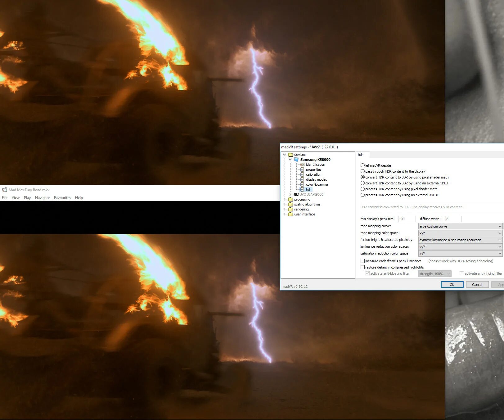Expand the JVC DLA-X9500 node

pyautogui.click(x=290, y=194)
